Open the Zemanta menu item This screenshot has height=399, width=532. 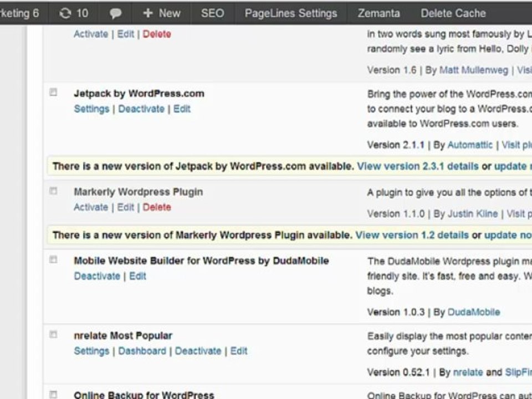tap(378, 13)
